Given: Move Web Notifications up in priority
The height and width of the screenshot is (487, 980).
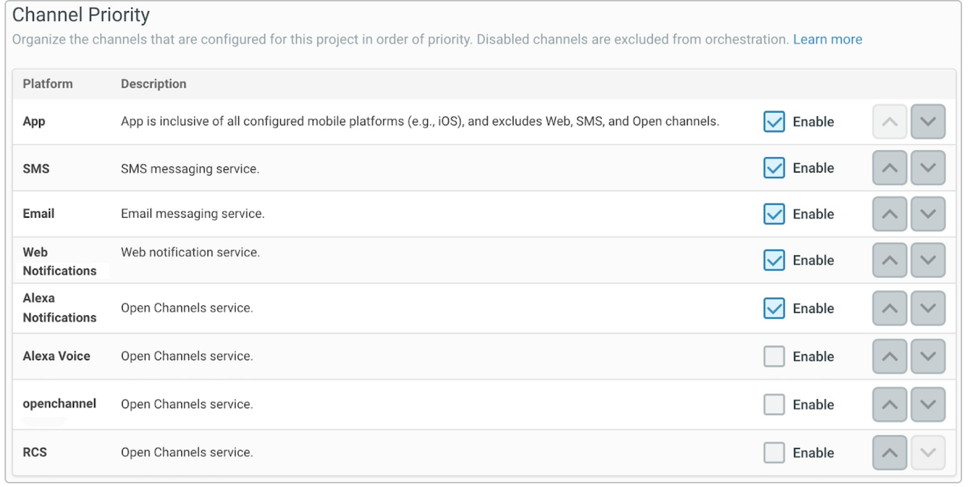Looking at the screenshot, I should click(889, 260).
